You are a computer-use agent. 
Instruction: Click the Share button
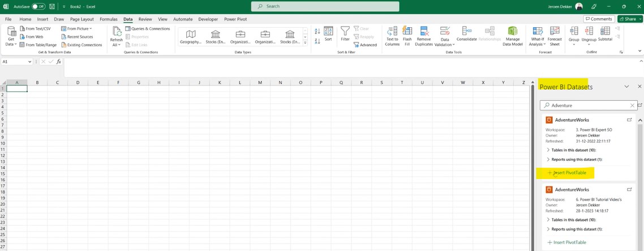[629, 19]
